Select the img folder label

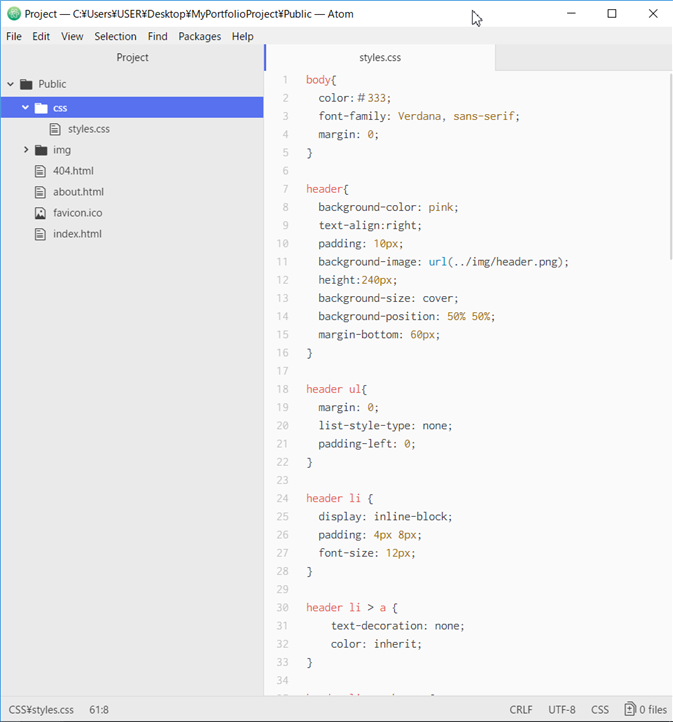click(62, 150)
